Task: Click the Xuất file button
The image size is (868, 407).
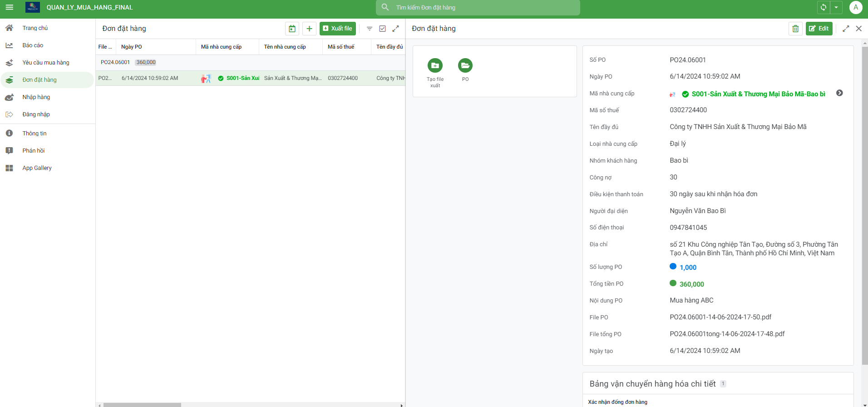Action: [337, 29]
